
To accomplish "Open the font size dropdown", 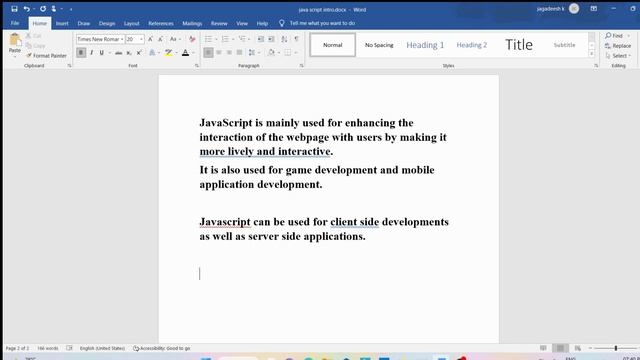I will (x=141, y=39).
